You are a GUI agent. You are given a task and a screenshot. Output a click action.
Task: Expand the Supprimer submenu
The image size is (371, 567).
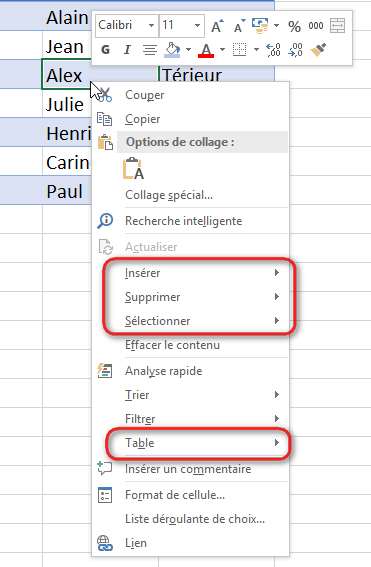point(190,297)
